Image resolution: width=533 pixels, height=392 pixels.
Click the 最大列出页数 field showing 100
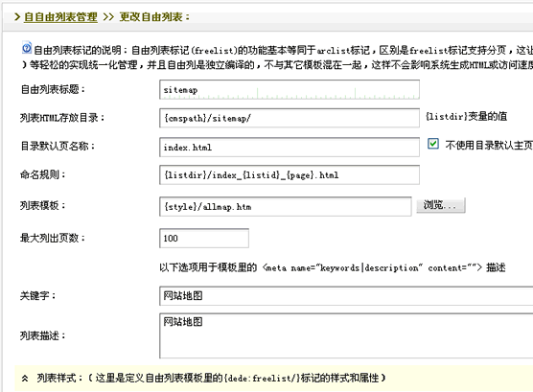[204, 239]
